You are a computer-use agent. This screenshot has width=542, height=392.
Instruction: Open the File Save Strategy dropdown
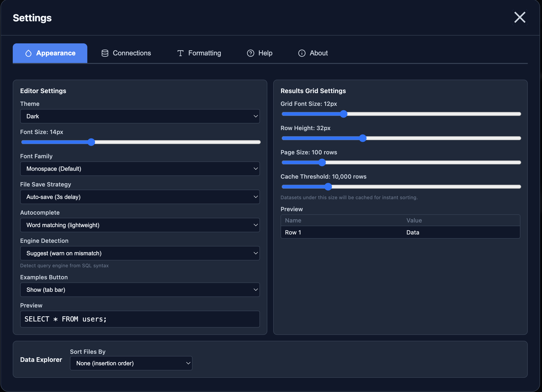(140, 197)
